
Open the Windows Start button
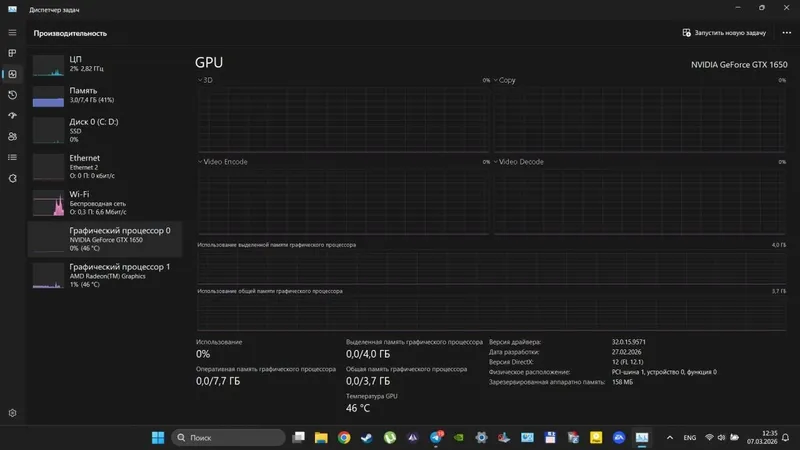pyautogui.click(x=158, y=437)
